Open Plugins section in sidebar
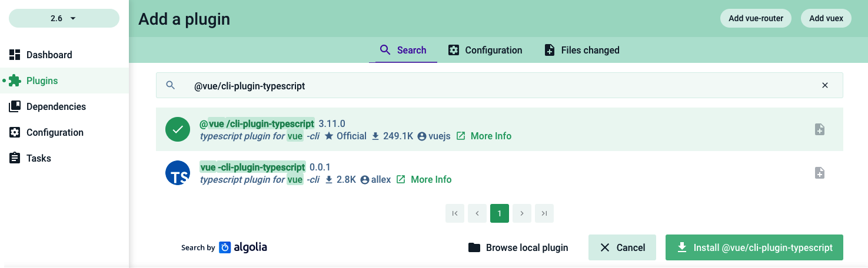Screen dimensions: 868x268 (64, 81)
